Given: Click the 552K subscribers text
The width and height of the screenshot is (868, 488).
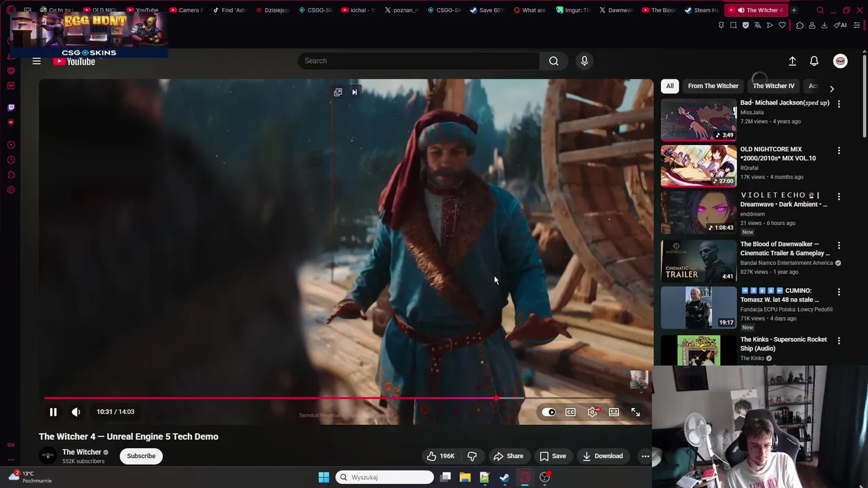Looking at the screenshot, I should pyautogui.click(x=83, y=462).
